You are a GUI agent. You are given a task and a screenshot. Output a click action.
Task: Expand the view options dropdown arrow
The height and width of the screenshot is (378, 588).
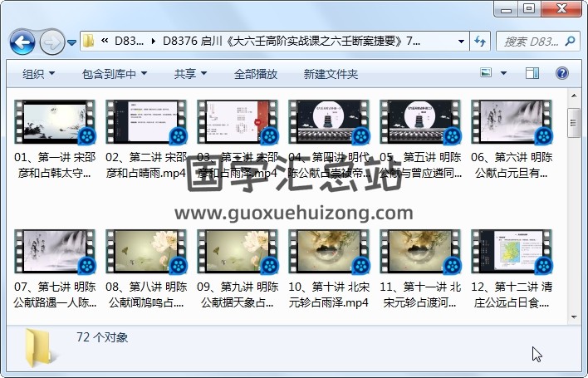[503, 73]
